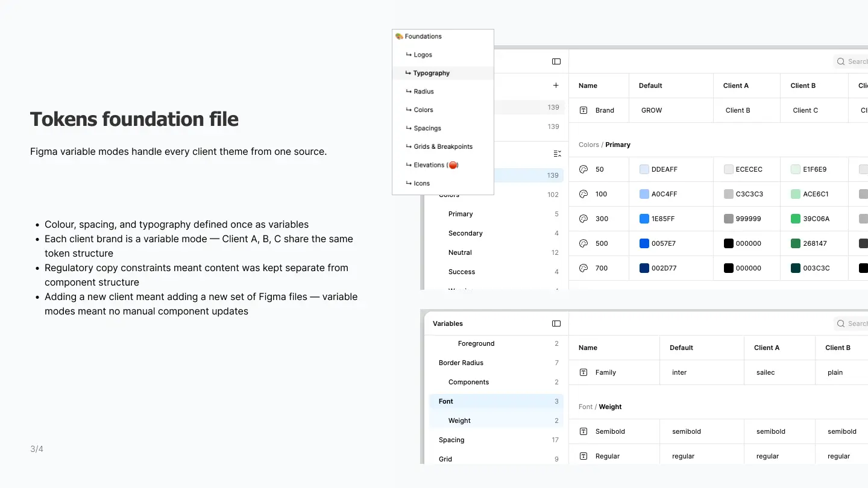
Task: Click the color palette icon for row 50
Action: tap(583, 169)
